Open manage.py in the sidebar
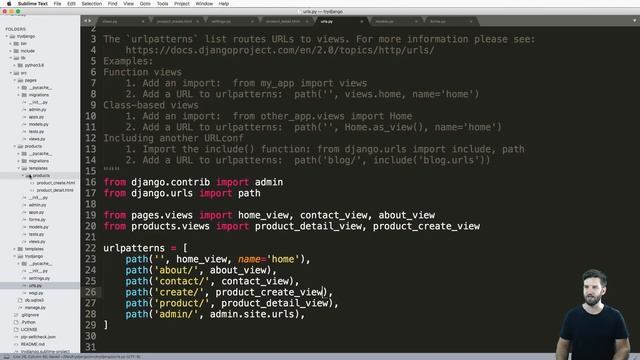 coord(35,307)
